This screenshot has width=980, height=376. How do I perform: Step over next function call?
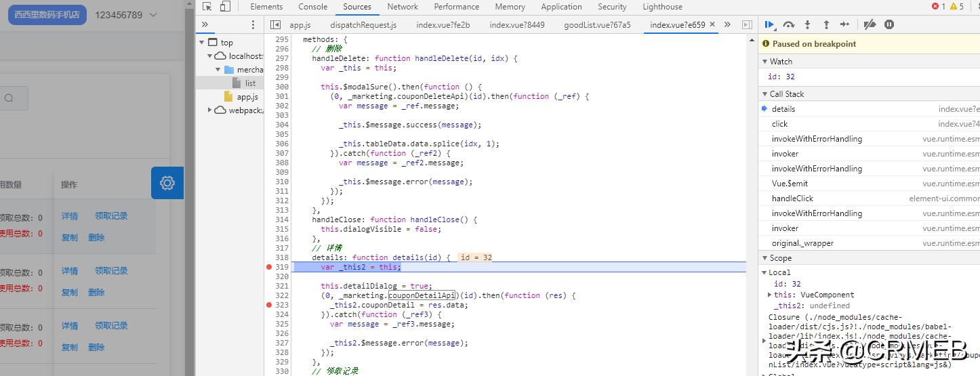click(788, 24)
